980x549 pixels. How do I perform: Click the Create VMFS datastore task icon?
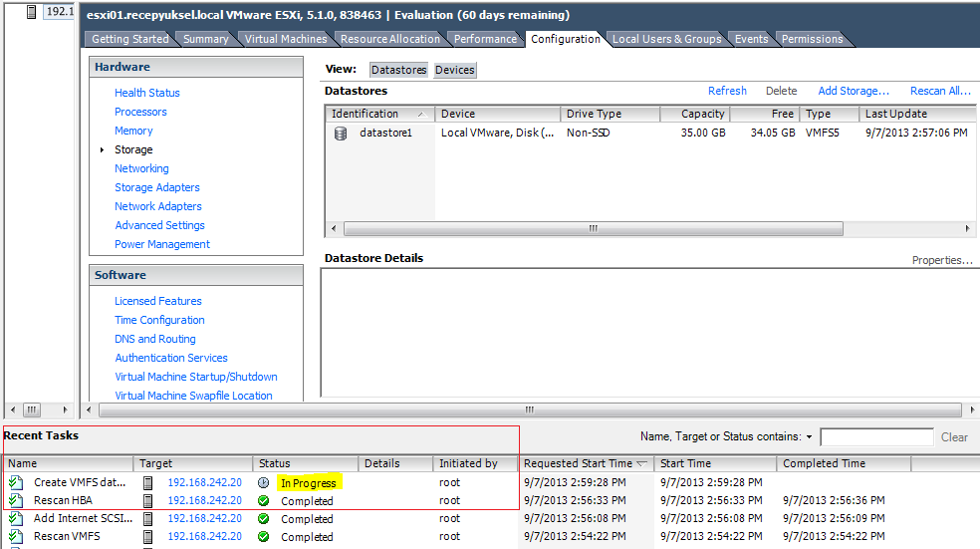pyautogui.click(x=16, y=482)
